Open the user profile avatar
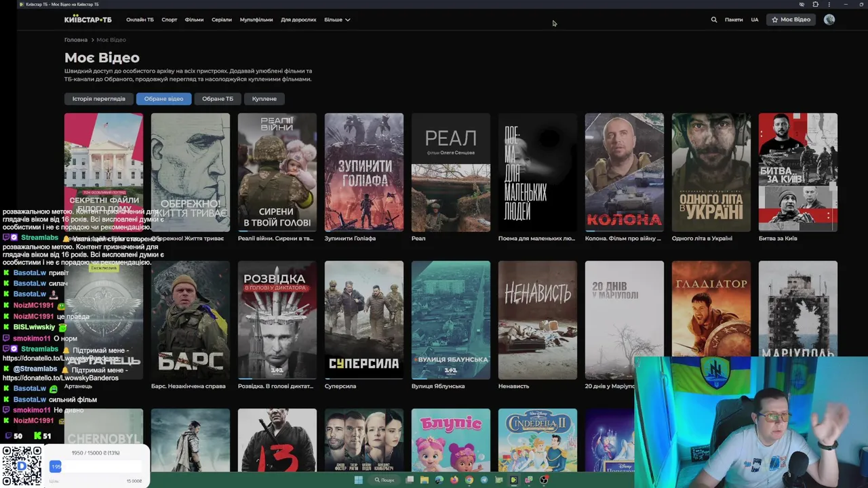The width and height of the screenshot is (868, 488). [829, 20]
